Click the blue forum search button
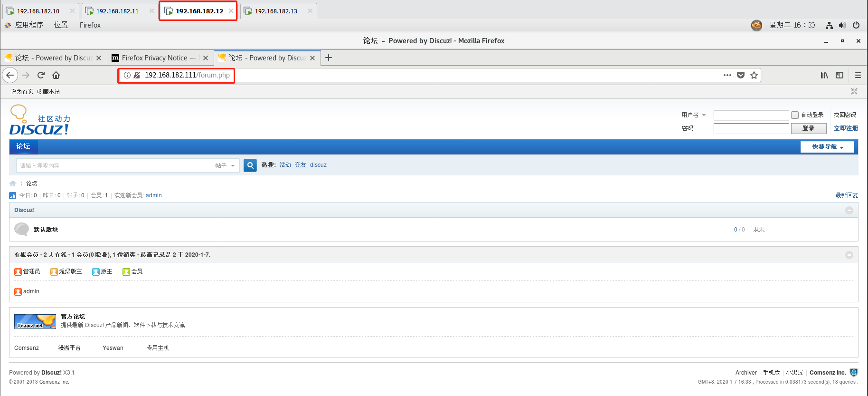Viewport: 868px width, 396px height. coord(250,165)
